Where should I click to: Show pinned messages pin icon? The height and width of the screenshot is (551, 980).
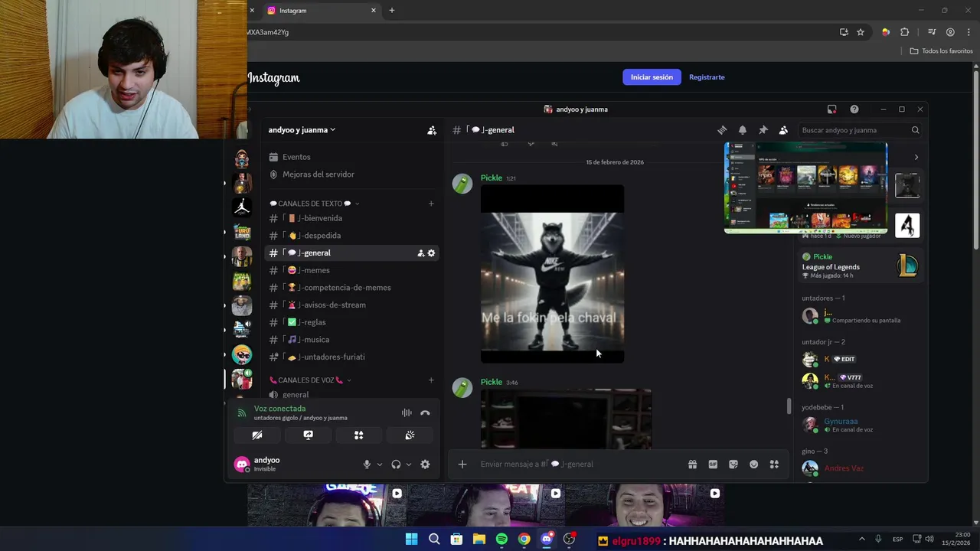coord(763,130)
